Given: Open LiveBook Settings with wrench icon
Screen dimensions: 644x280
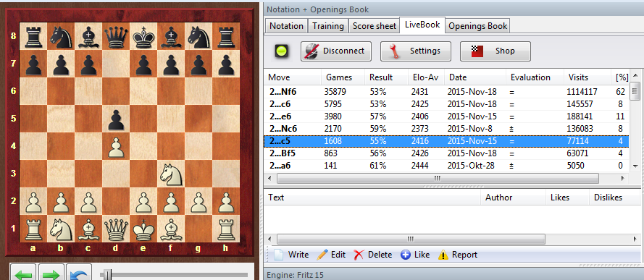Looking at the screenshot, I should [x=415, y=51].
